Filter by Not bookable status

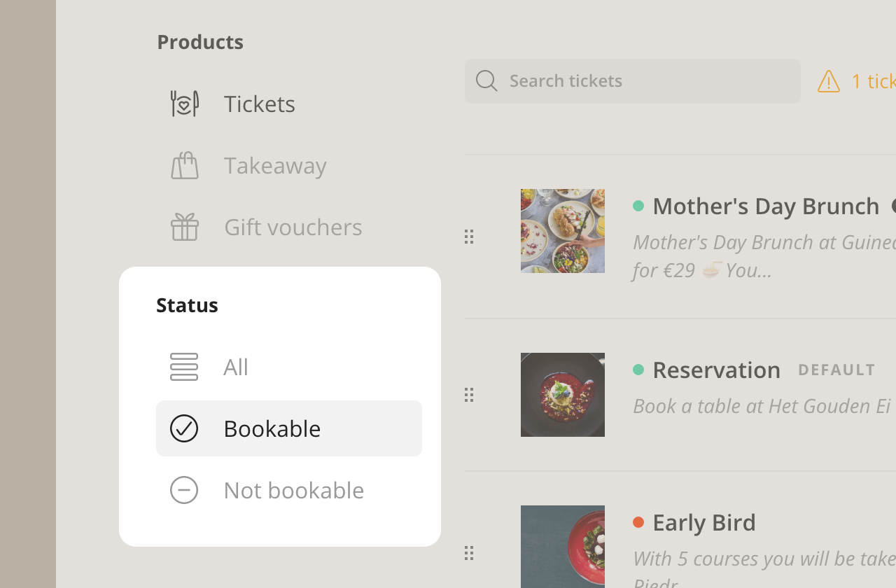293,490
